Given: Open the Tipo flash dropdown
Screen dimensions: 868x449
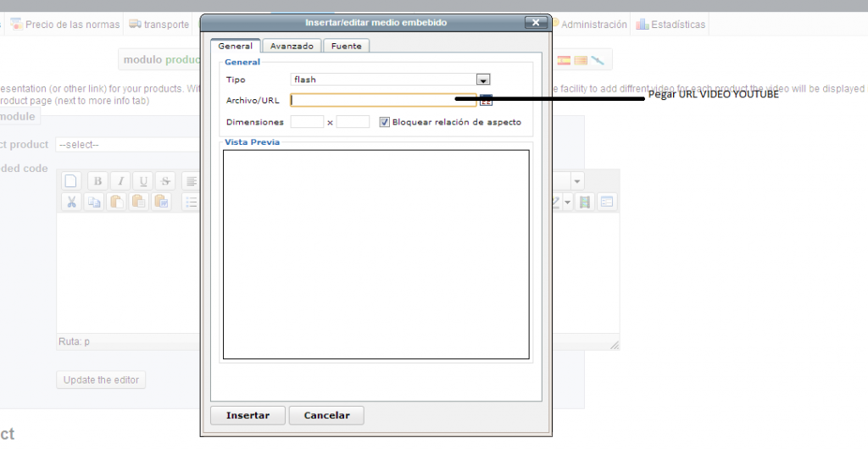Looking at the screenshot, I should [483, 80].
